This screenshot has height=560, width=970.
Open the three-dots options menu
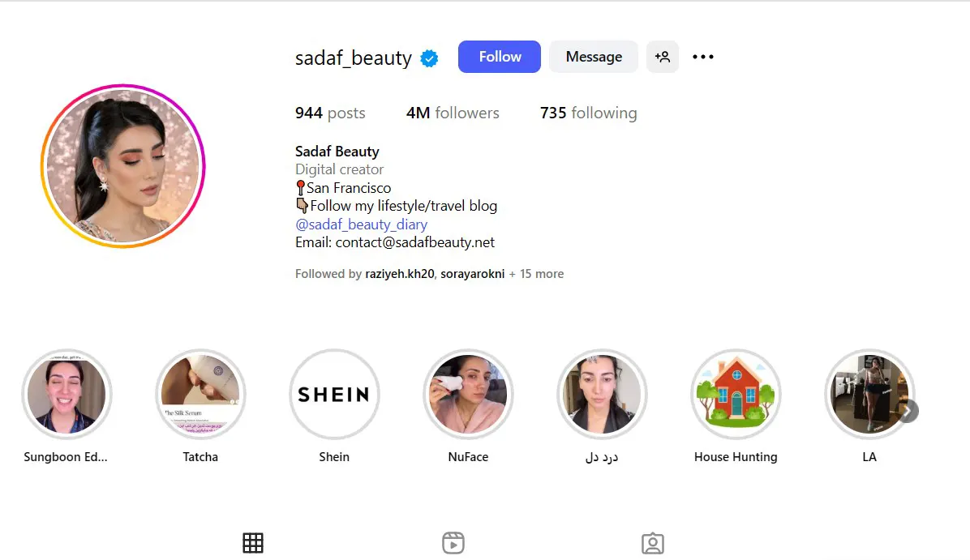coord(702,57)
